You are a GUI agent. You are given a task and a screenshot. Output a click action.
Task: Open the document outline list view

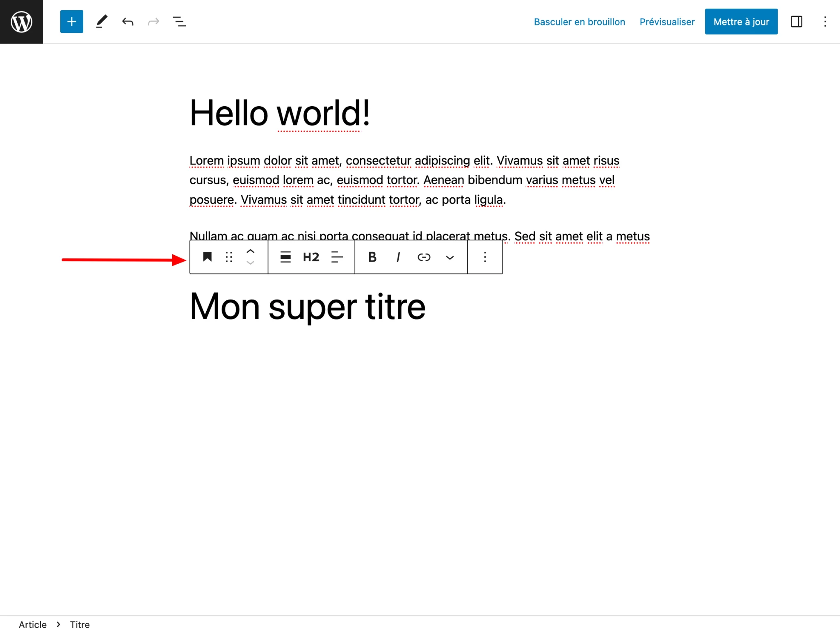[179, 22]
